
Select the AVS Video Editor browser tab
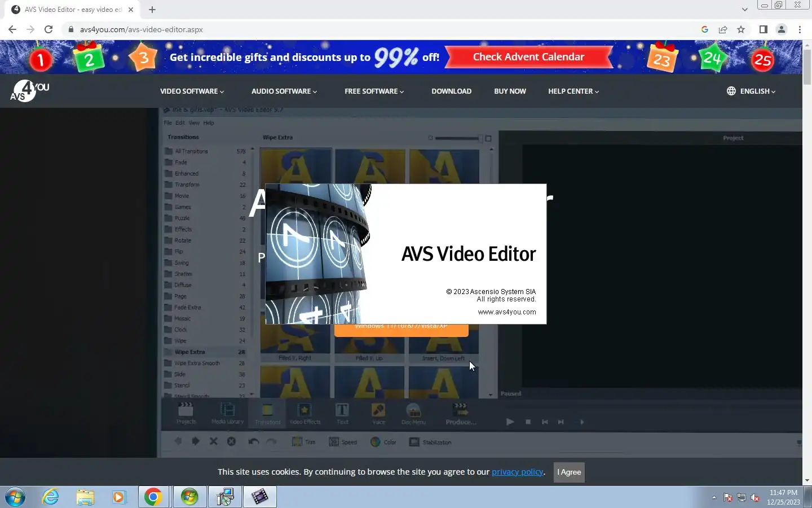(x=72, y=10)
